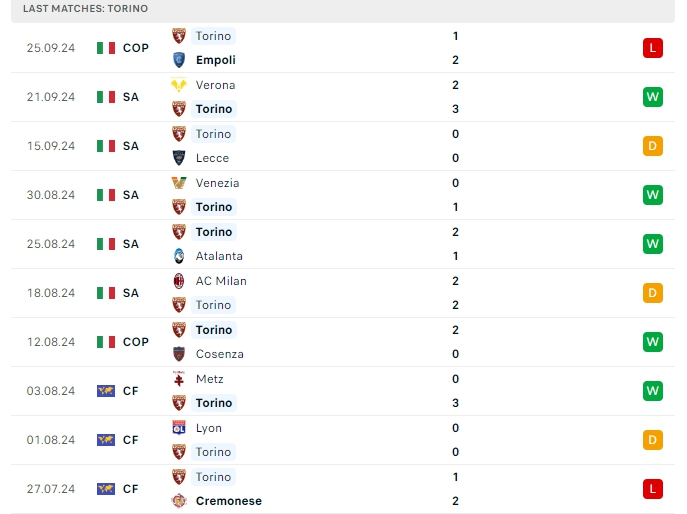
Task: Click the Last Matches: Torino header
Action: tap(85, 8)
